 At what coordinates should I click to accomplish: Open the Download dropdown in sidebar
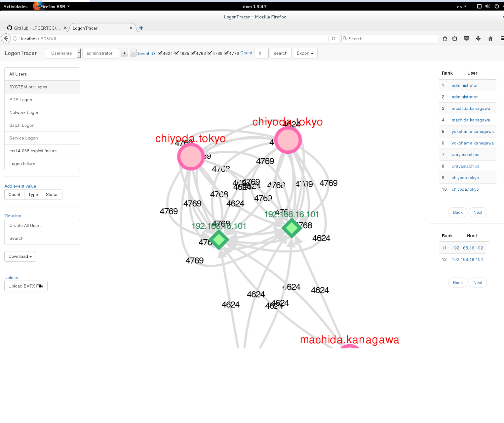[20, 256]
